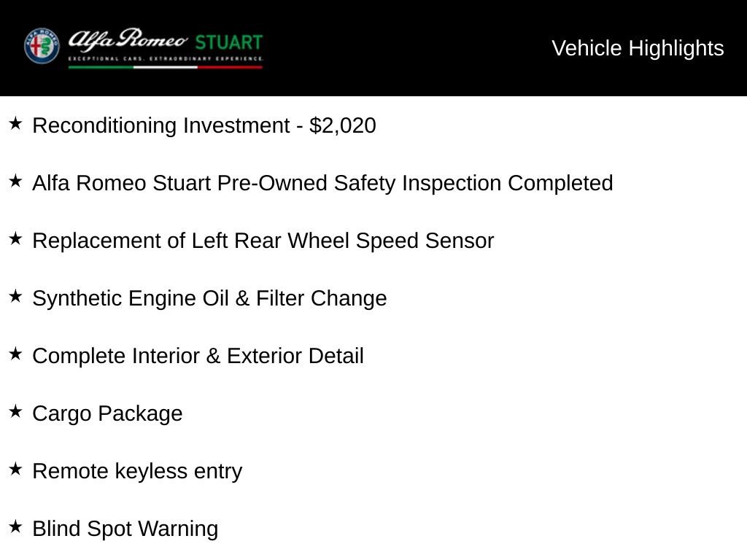Select the Blind Spot Warning highlight text
The image size is (747, 560).
pos(125,529)
